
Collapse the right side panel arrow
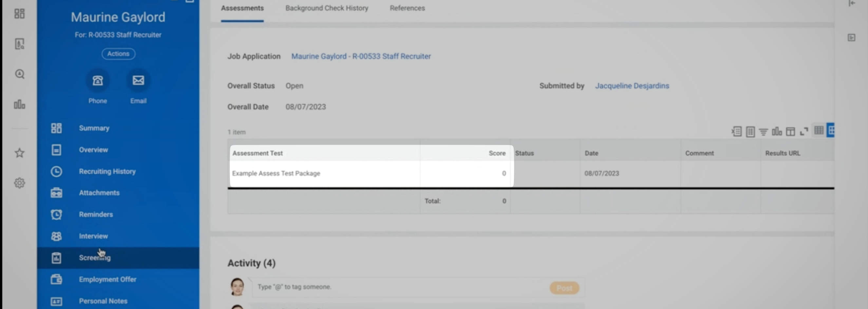pos(852,3)
